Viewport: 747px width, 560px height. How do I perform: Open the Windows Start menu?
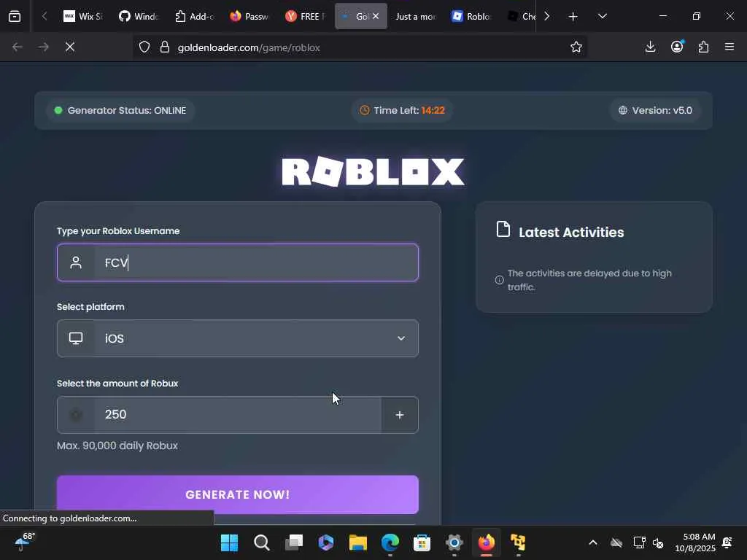(x=229, y=542)
